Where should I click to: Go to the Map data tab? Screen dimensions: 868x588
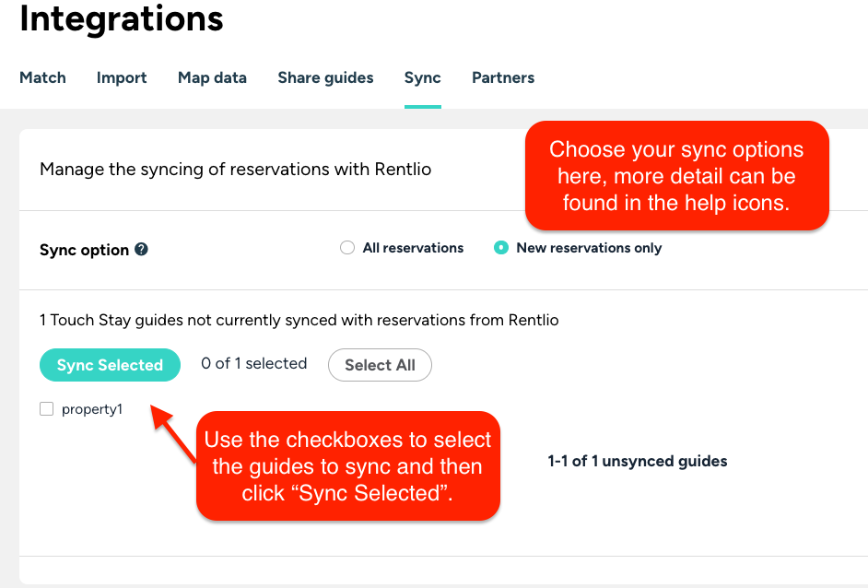pos(212,77)
